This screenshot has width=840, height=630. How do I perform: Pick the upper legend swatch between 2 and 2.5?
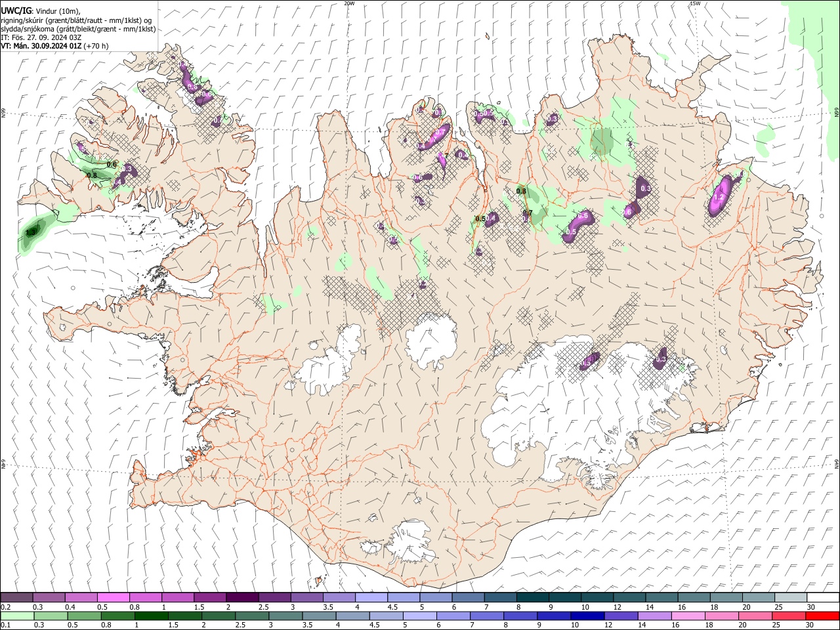[x=242, y=598]
